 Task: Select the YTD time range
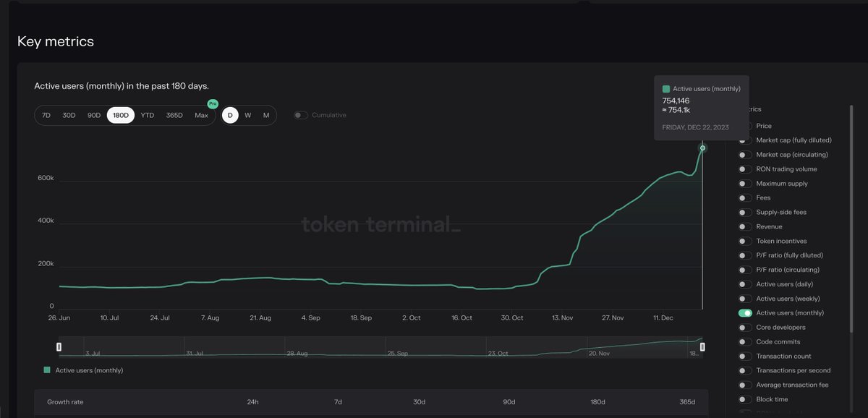coord(147,114)
